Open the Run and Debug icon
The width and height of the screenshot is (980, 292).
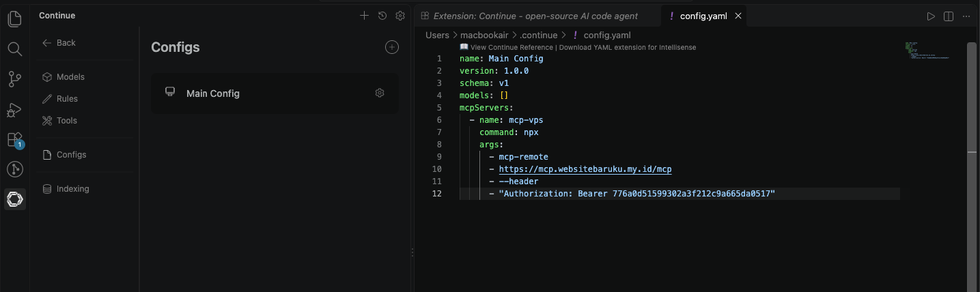point(14,109)
